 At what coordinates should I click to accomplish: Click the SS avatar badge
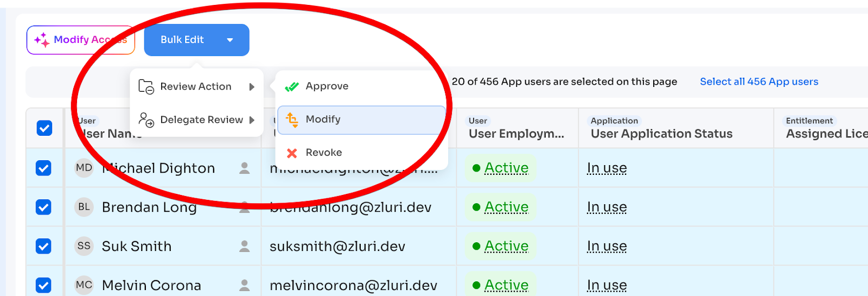point(84,246)
